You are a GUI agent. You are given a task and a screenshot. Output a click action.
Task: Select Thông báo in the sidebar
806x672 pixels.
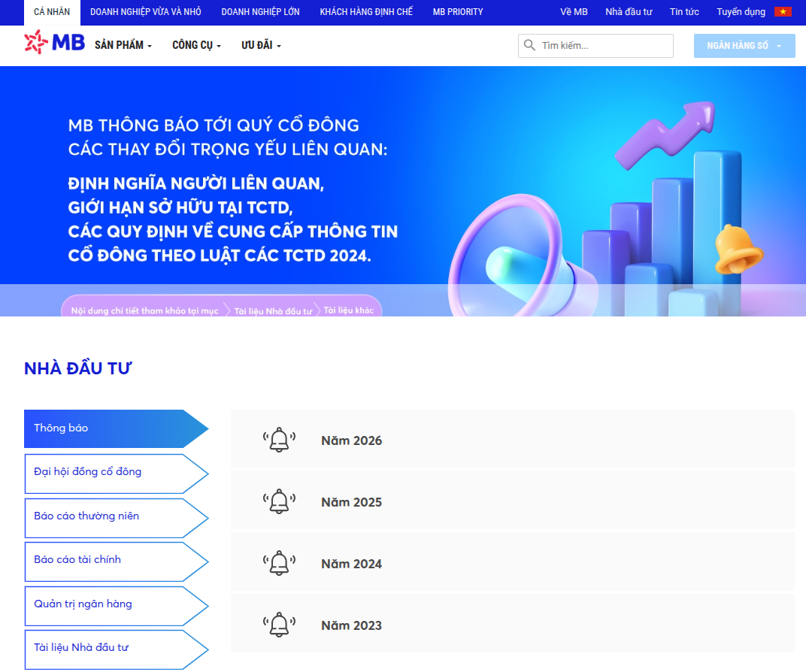pyautogui.click(x=117, y=428)
